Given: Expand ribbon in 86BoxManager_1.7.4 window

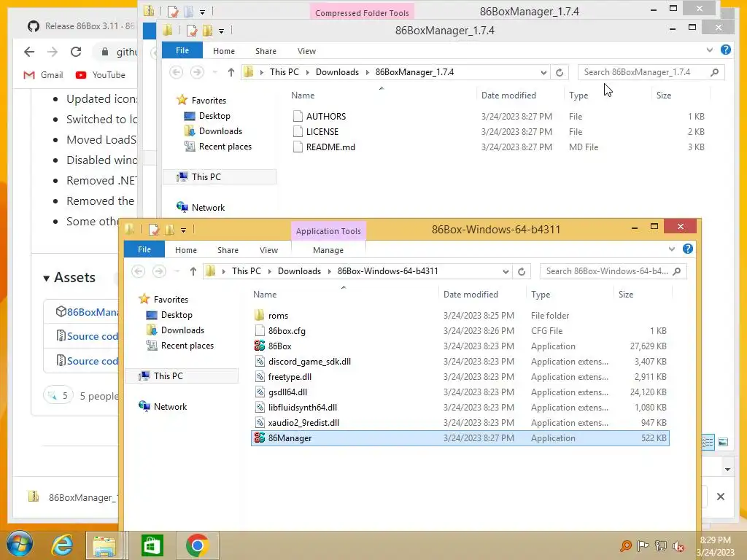Looking at the screenshot, I should [x=710, y=50].
